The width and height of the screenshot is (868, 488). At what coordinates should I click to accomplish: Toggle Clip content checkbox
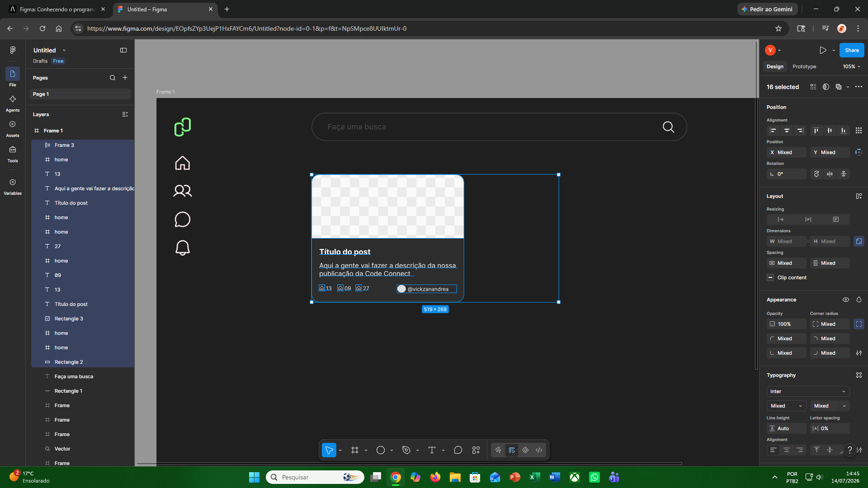pyautogui.click(x=770, y=277)
